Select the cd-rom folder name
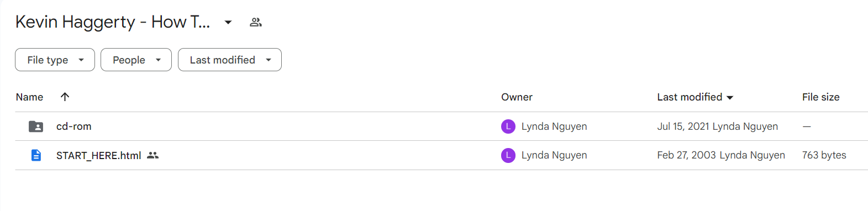868x211 pixels. click(74, 126)
